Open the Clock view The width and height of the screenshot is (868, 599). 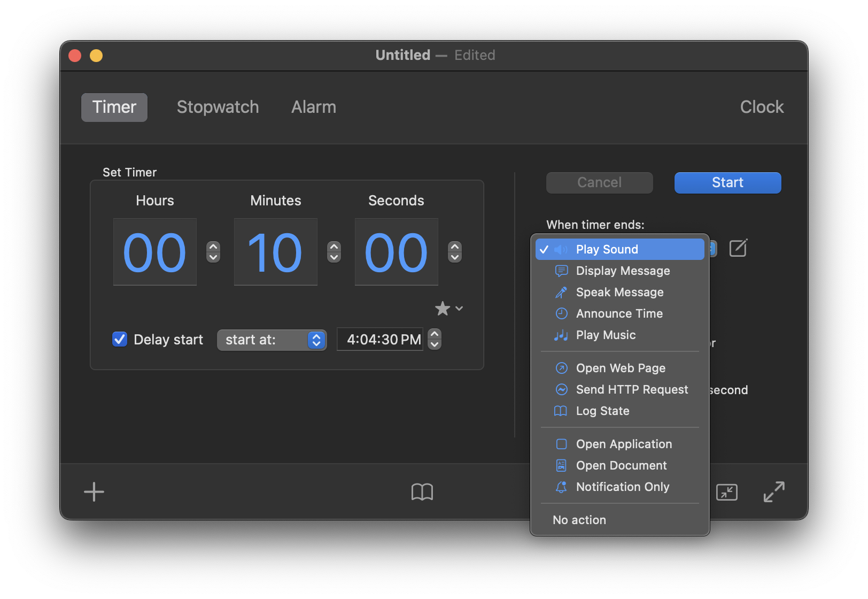762,107
